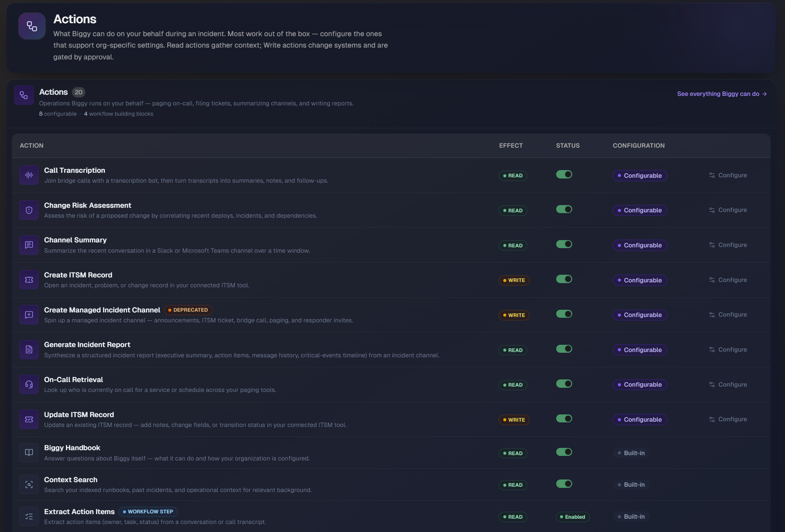
Task: Click the On-Call Retrieval headset icon
Action: [x=29, y=384]
